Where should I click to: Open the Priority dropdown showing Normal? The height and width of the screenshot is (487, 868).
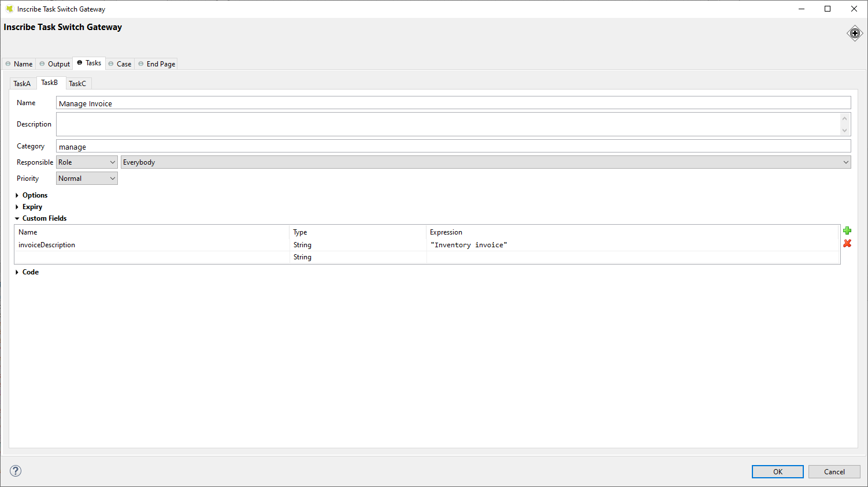(x=112, y=178)
